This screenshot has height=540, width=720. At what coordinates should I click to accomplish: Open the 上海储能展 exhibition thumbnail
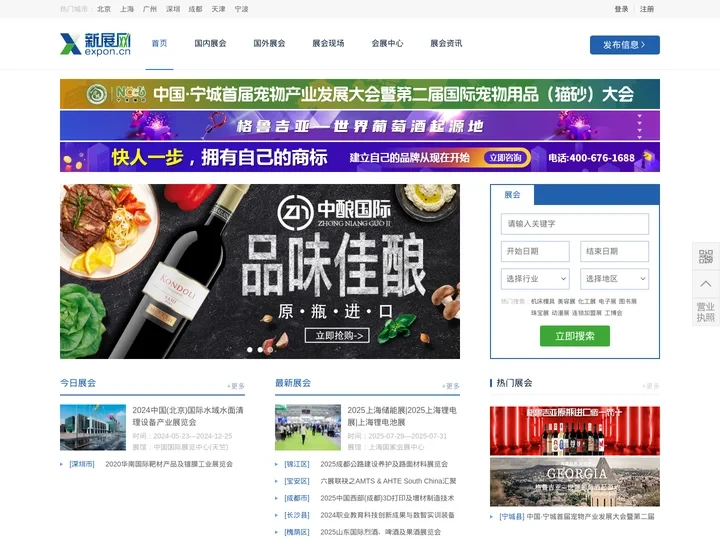click(308, 427)
